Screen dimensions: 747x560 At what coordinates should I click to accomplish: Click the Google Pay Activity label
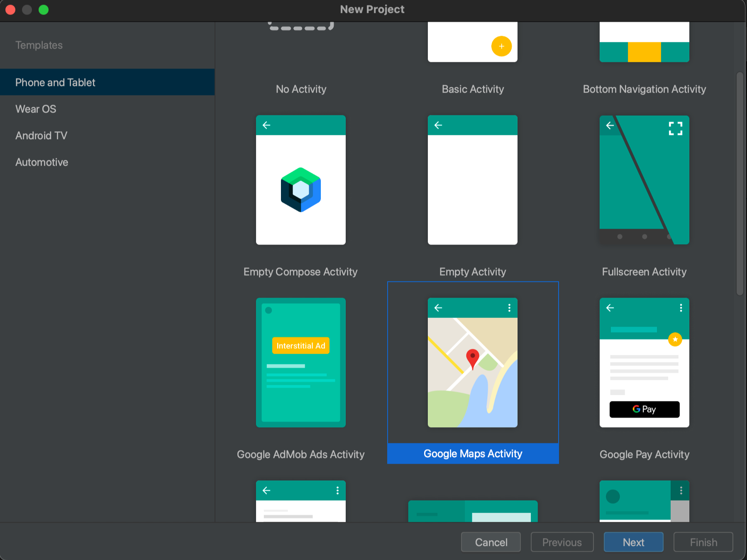[x=644, y=454]
